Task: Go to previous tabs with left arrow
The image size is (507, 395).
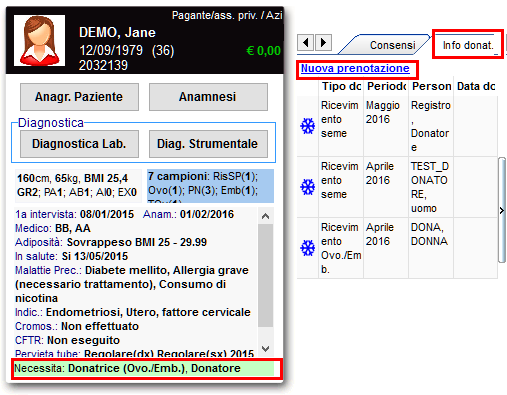Action: coord(305,42)
